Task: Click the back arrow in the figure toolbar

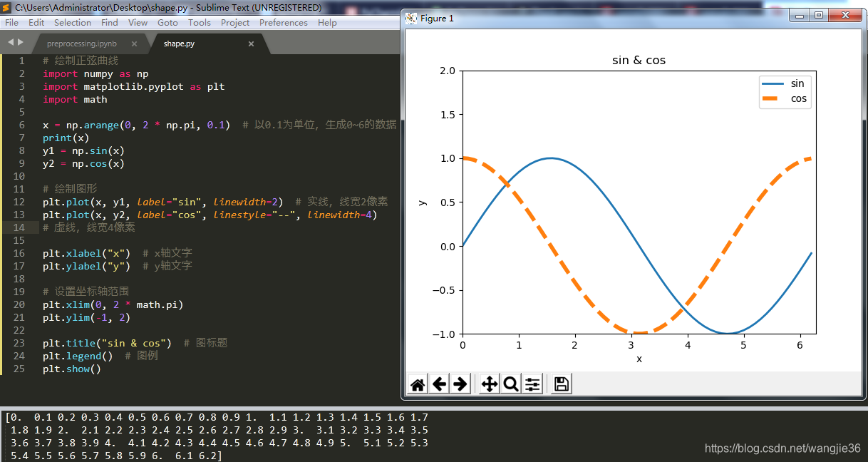Action: click(440, 384)
